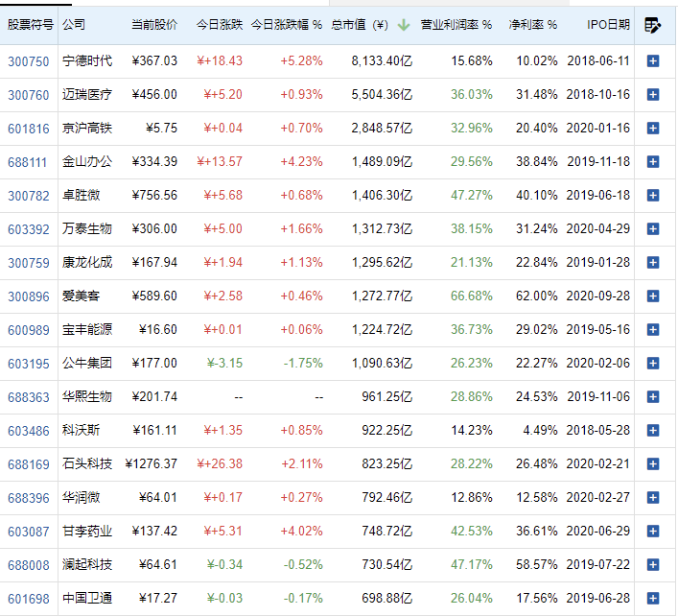This screenshot has width=678, height=616.
Task: Select company name 宁德时代
Action: [x=87, y=60]
